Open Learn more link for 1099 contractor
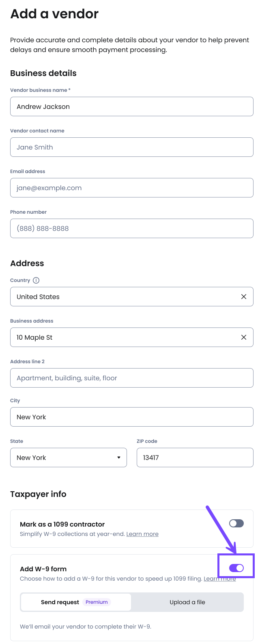The height and width of the screenshot is (644, 260). [x=142, y=534]
